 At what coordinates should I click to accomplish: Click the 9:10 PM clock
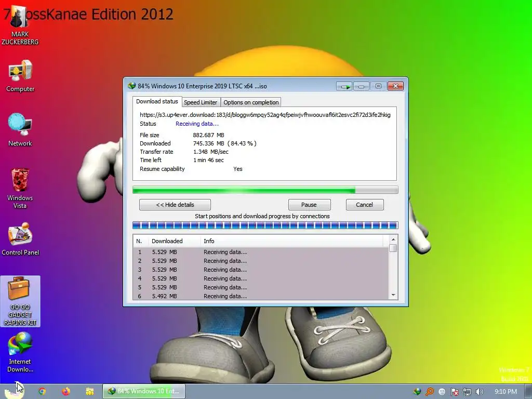pyautogui.click(x=506, y=392)
